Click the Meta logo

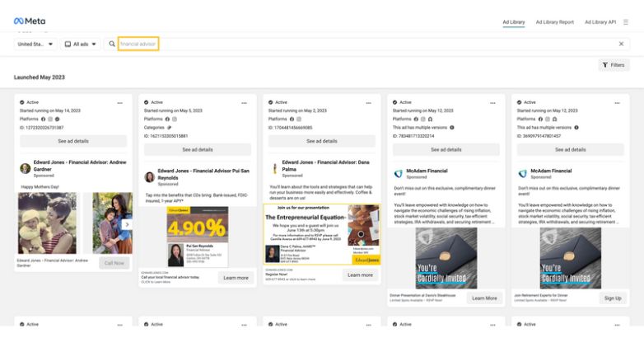coord(30,21)
